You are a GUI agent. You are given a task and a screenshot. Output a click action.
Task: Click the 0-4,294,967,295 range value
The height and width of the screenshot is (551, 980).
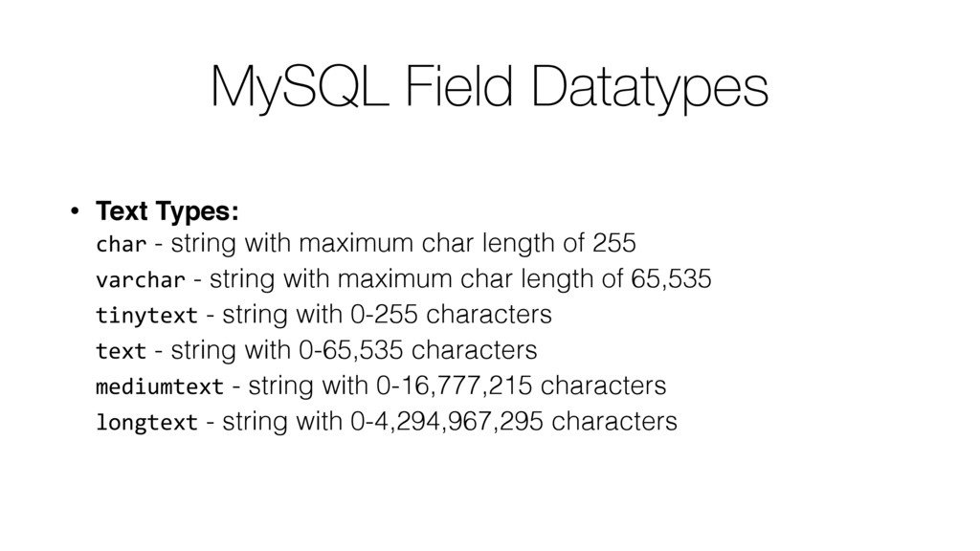pos(447,422)
